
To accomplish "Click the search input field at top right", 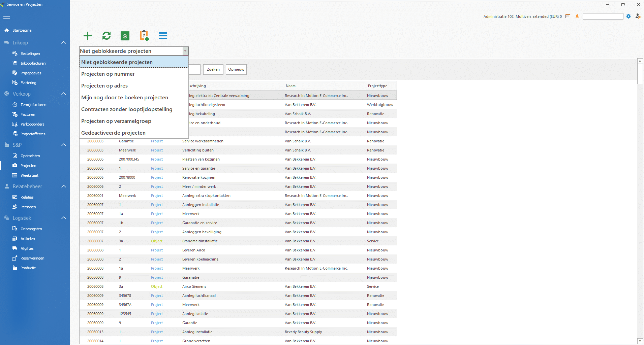I will 603,16.
